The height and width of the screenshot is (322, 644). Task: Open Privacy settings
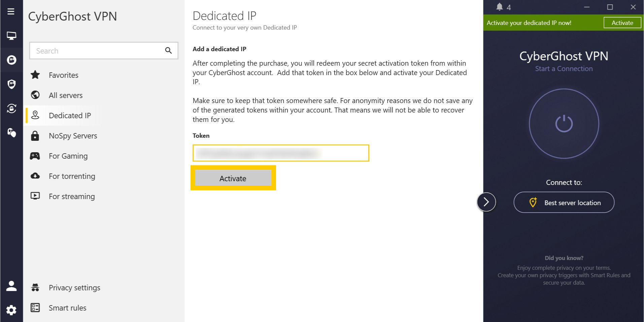click(x=74, y=288)
